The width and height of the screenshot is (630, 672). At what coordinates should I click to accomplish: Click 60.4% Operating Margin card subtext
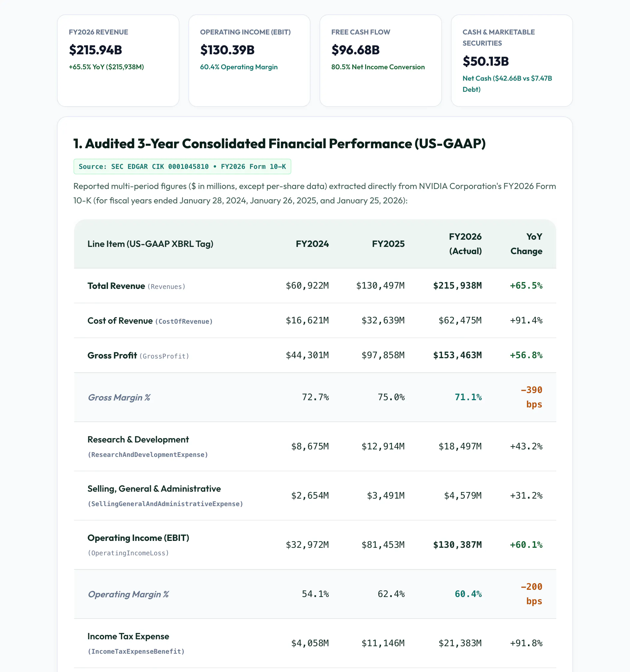tap(238, 67)
